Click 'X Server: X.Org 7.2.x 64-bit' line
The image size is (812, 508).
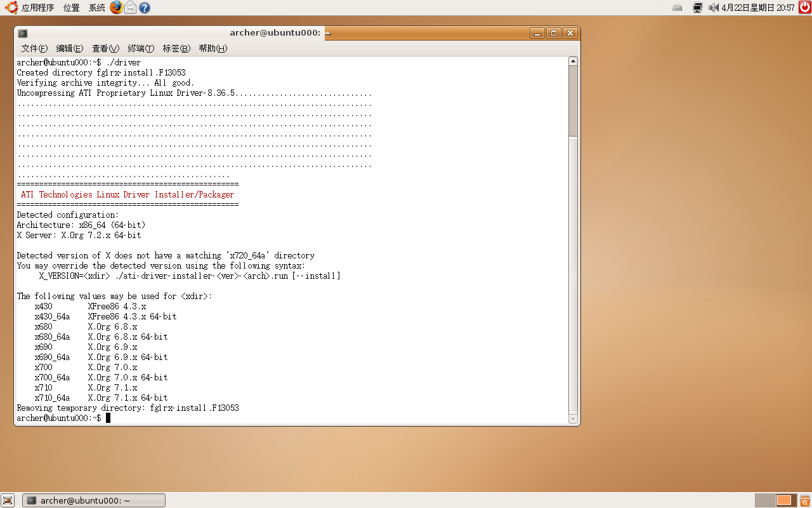click(x=79, y=235)
